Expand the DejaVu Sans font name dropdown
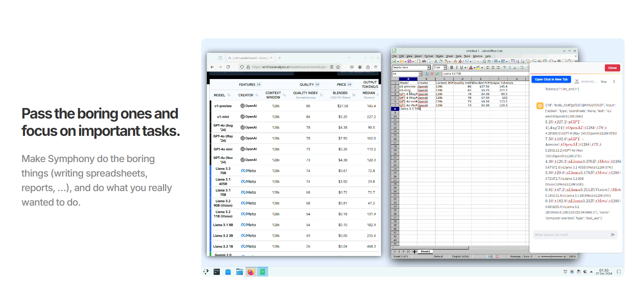The image size is (644, 308). (x=429, y=68)
